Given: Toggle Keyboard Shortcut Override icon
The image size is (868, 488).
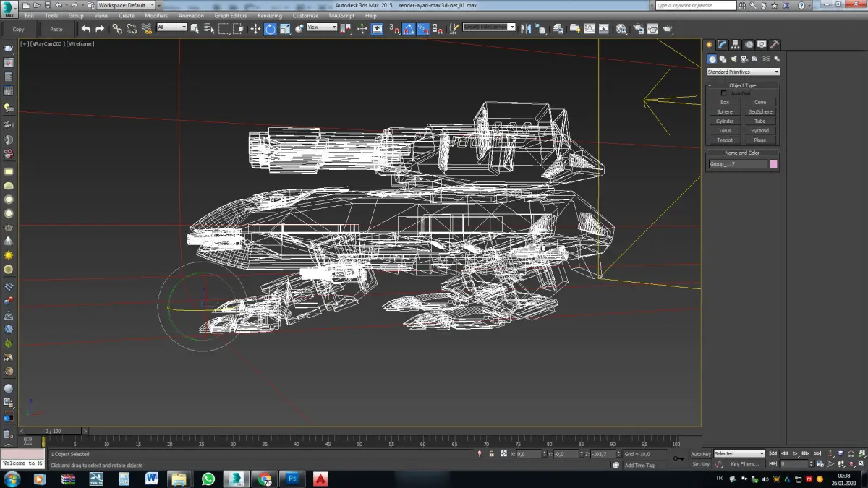Looking at the screenshot, I should 377,29.
